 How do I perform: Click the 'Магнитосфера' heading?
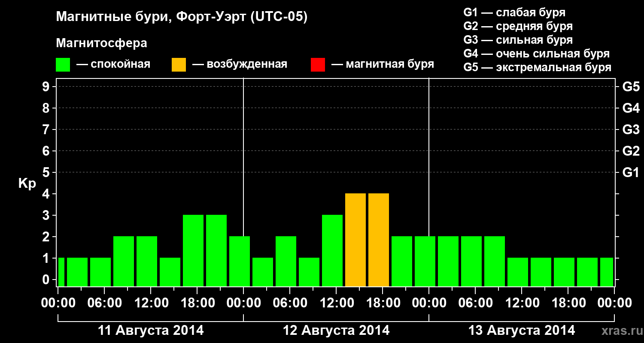pyautogui.click(x=101, y=43)
